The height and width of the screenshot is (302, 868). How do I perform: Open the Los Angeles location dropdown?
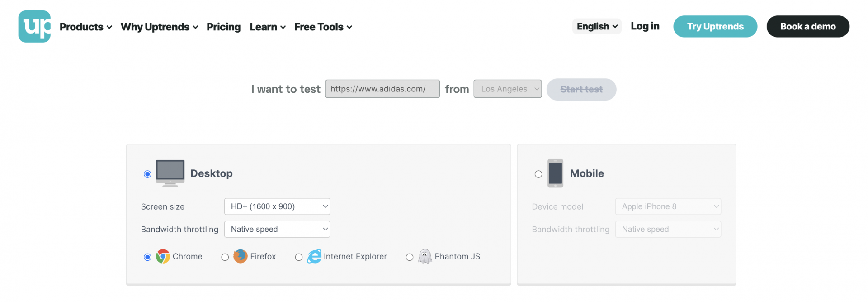point(507,89)
